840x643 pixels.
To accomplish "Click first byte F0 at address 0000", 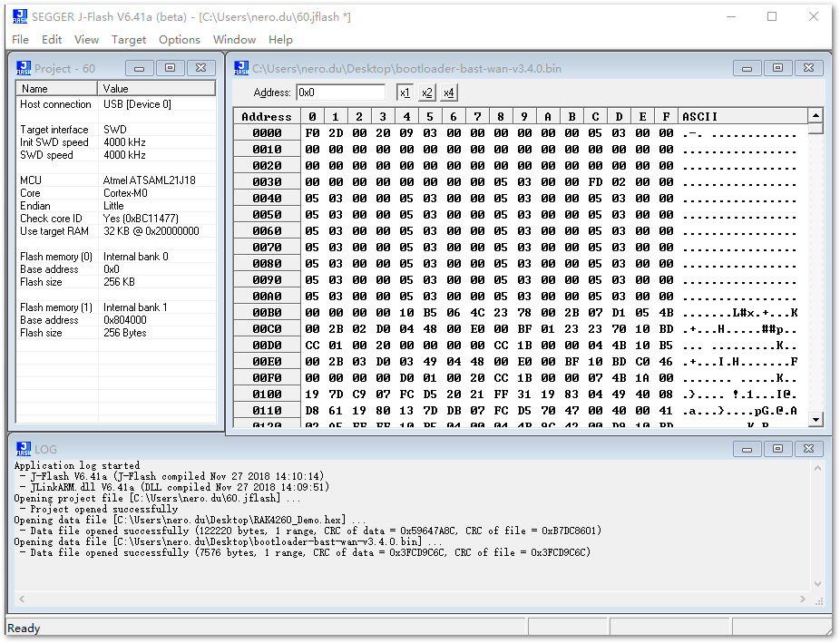I will 312,132.
